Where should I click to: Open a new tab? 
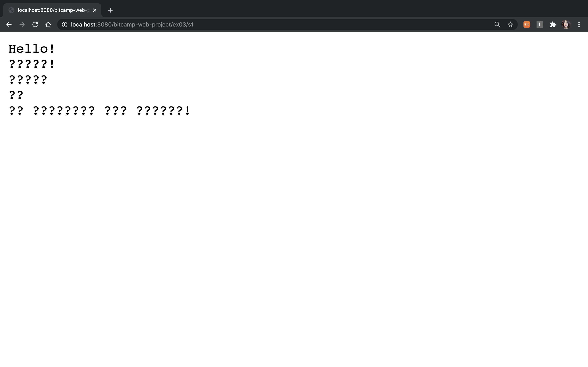110,10
